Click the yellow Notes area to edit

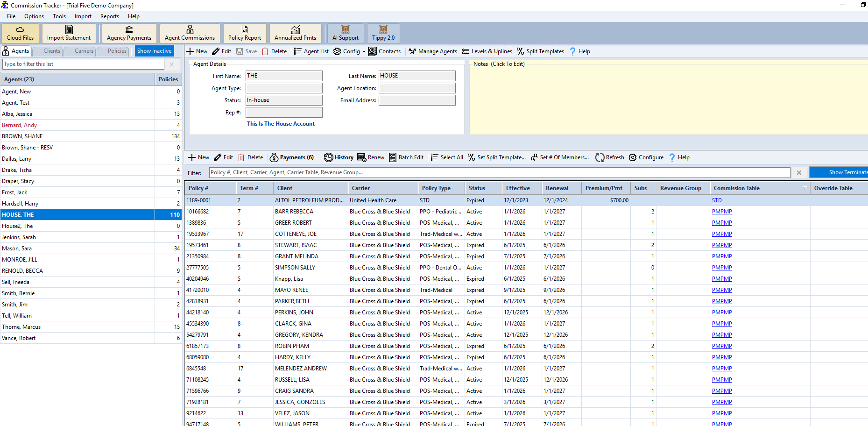[669, 97]
